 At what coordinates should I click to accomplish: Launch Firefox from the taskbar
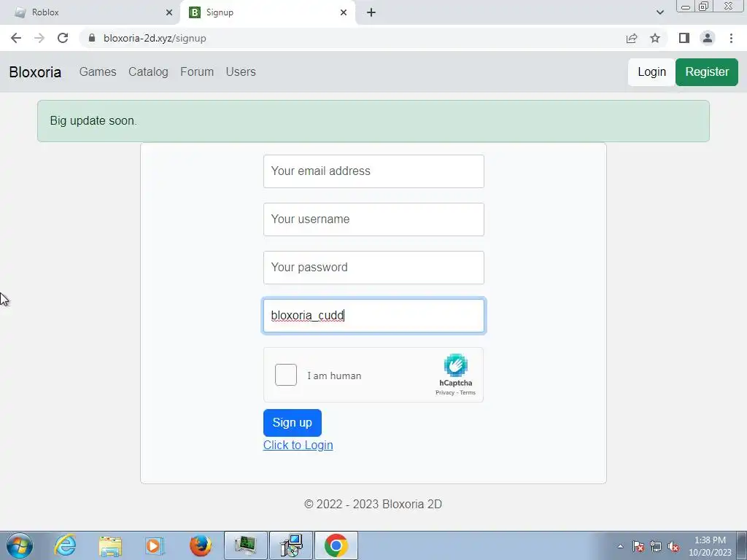tap(200, 545)
